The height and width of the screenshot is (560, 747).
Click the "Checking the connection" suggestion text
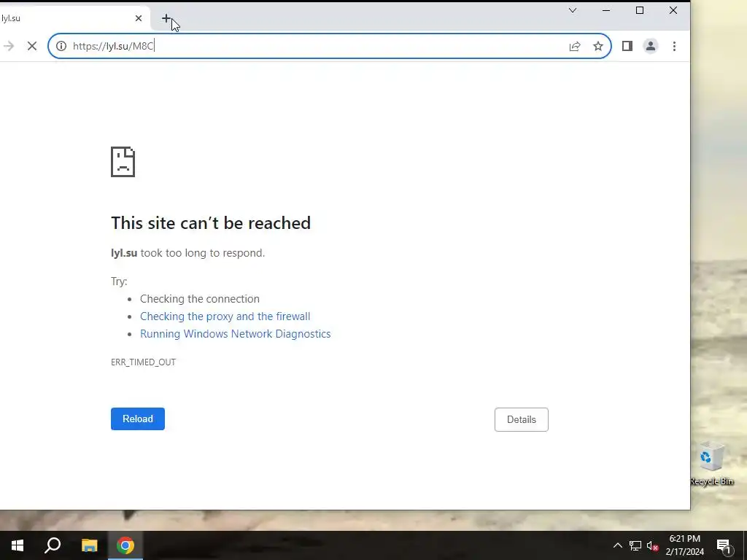[200, 299]
